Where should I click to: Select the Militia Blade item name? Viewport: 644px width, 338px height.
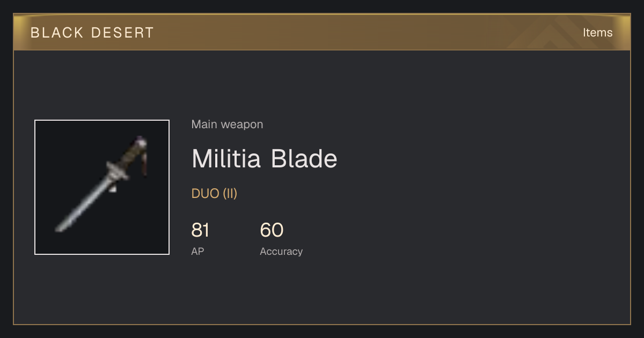[x=264, y=159]
